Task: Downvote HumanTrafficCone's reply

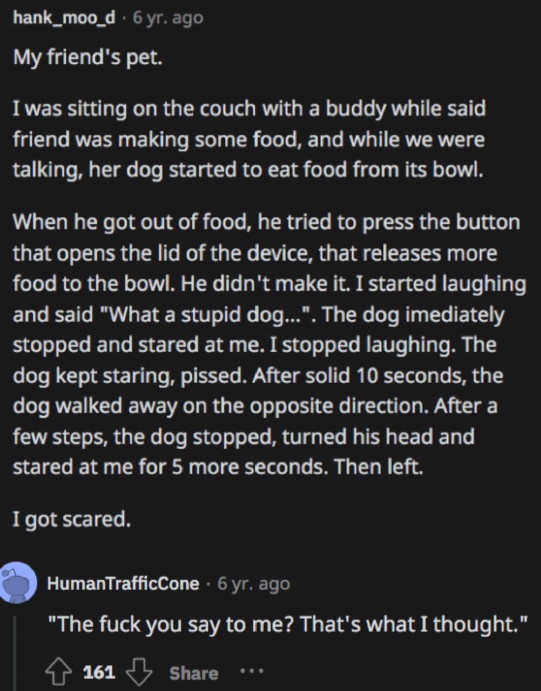Action: tap(139, 672)
